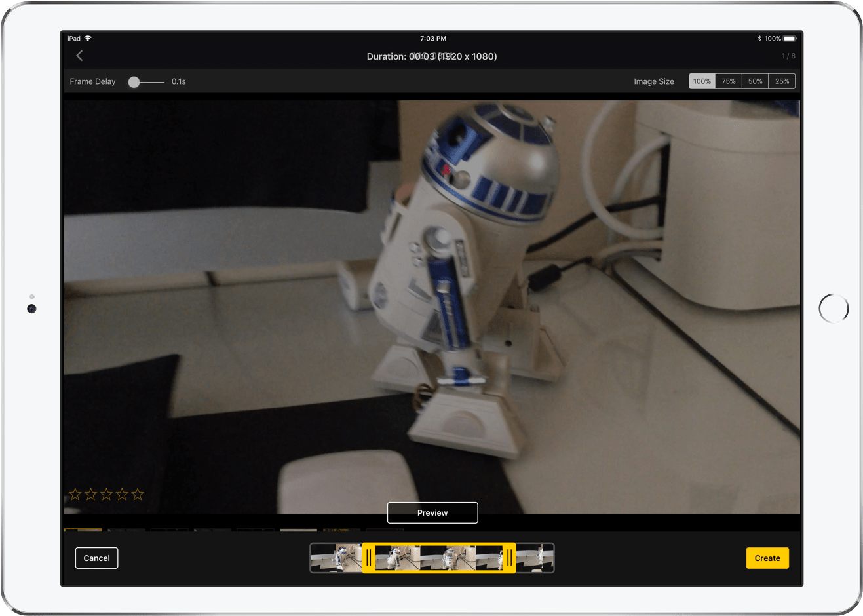Screen dimensions: 863x616
Task: Rate with the first star
Action: click(75, 494)
